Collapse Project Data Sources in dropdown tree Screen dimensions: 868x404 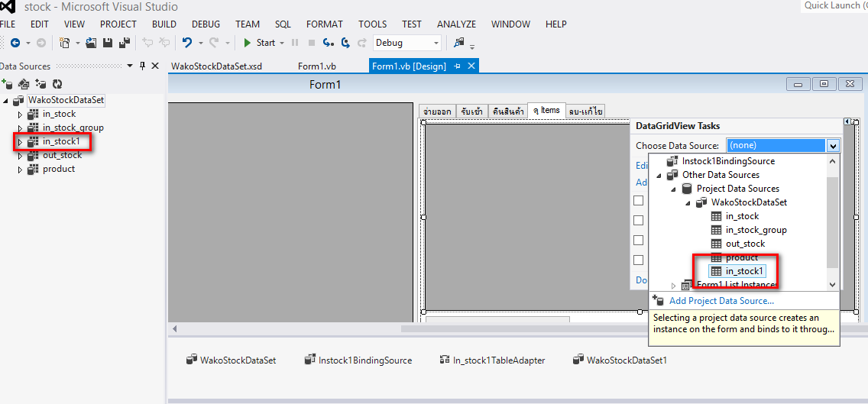pyautogui.click(x=673, y=189)
